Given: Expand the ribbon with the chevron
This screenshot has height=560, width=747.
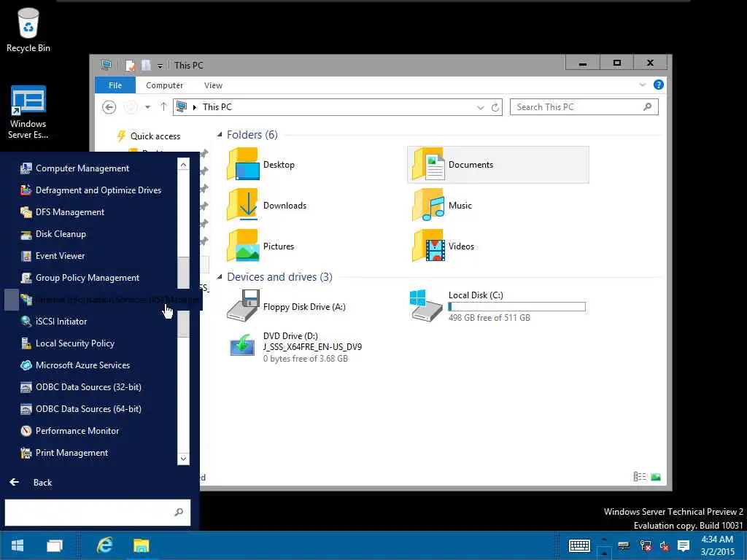Looking at the screenshot, I should click(642, 85).
